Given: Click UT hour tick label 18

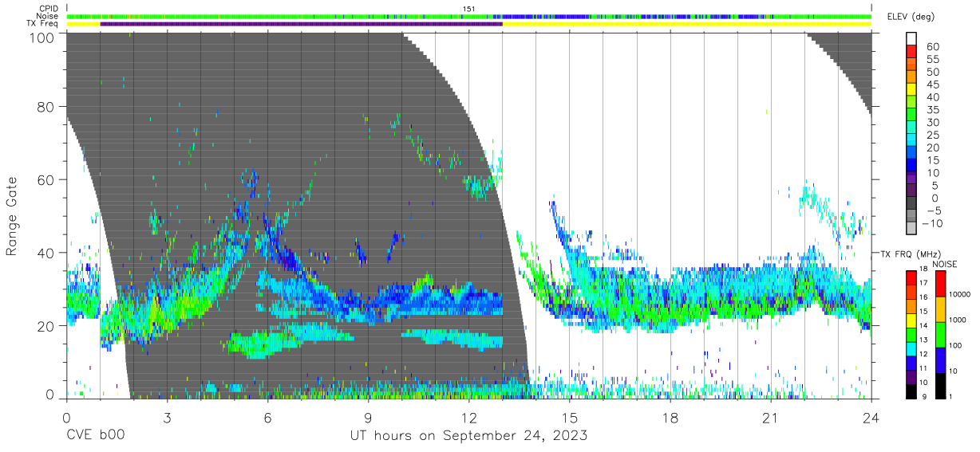Looking at the screenshot, I should click(x=670, y=418).
